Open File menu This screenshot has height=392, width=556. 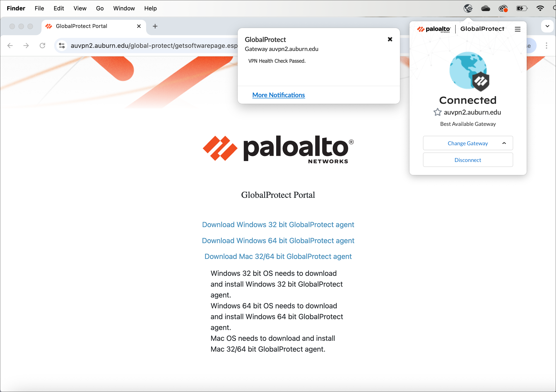point(39,9)
